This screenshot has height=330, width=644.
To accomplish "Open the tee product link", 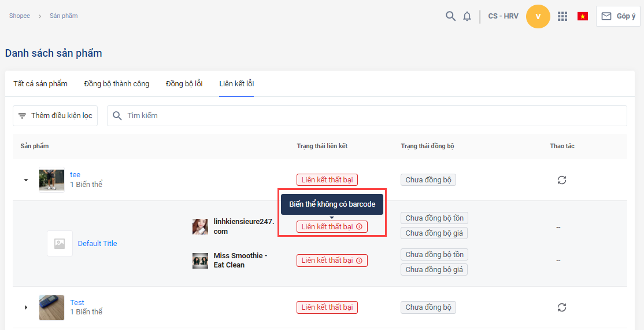I will coord(75,175).
